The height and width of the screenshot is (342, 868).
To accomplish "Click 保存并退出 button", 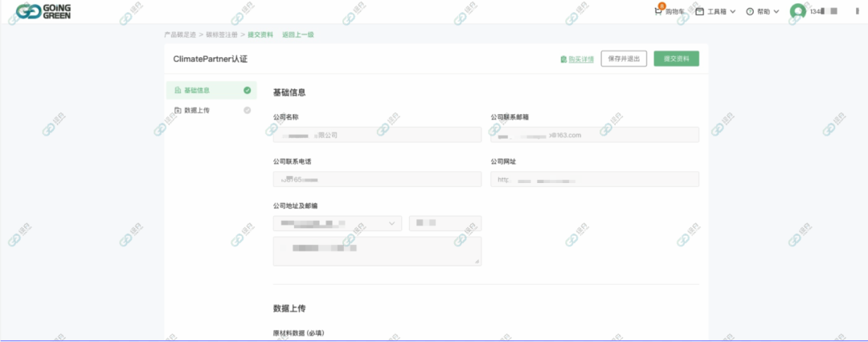I will click(x=624, y=59).
